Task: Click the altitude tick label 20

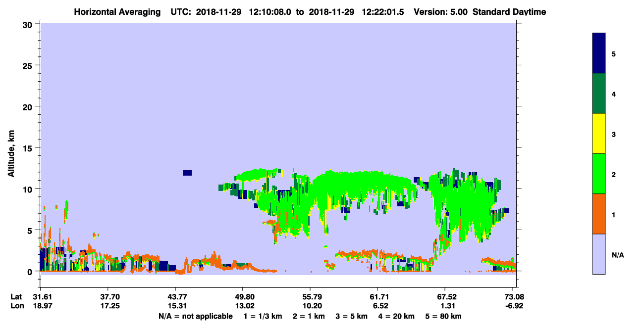Action: (x=29, y=106)
